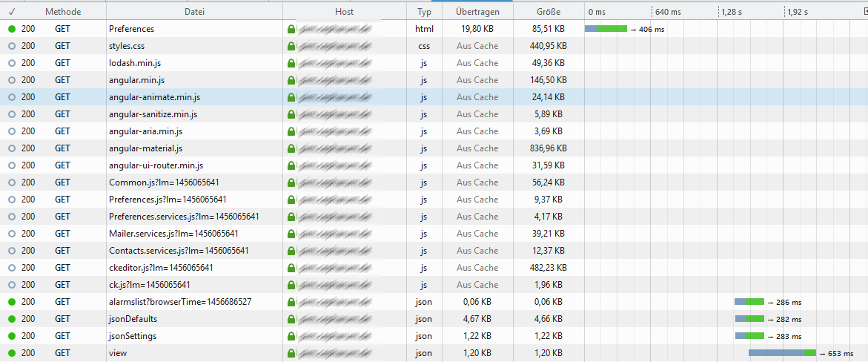Sort by the Größe column header

(x=549, y=12)
